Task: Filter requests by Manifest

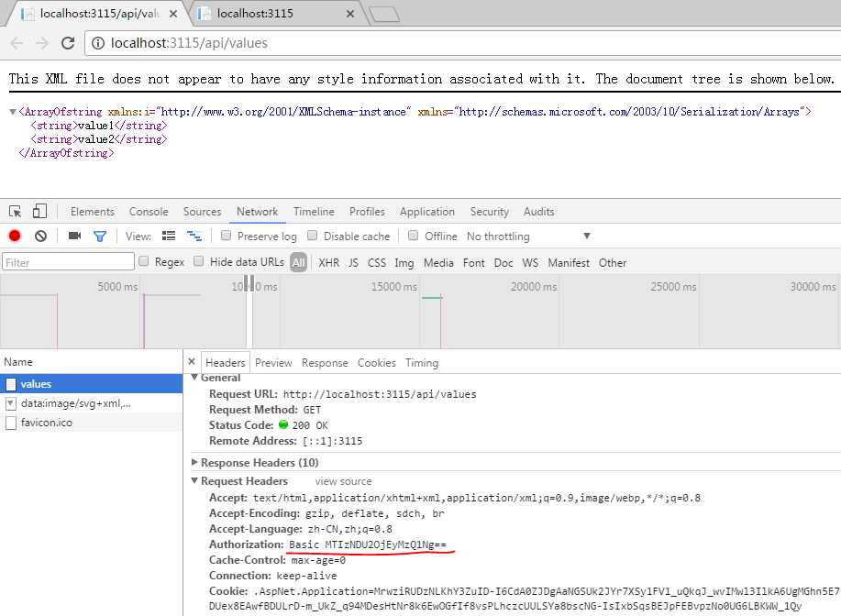Action: click(569, 263)
